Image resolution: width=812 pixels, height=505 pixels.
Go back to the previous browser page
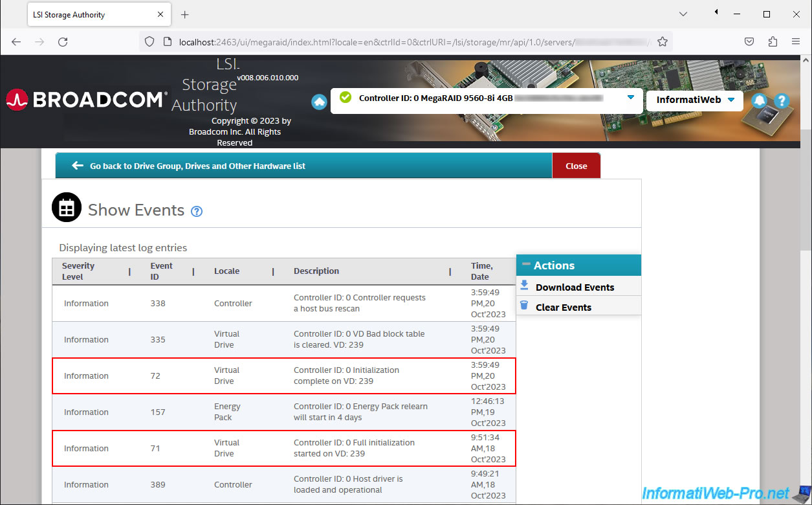point(16,41)
